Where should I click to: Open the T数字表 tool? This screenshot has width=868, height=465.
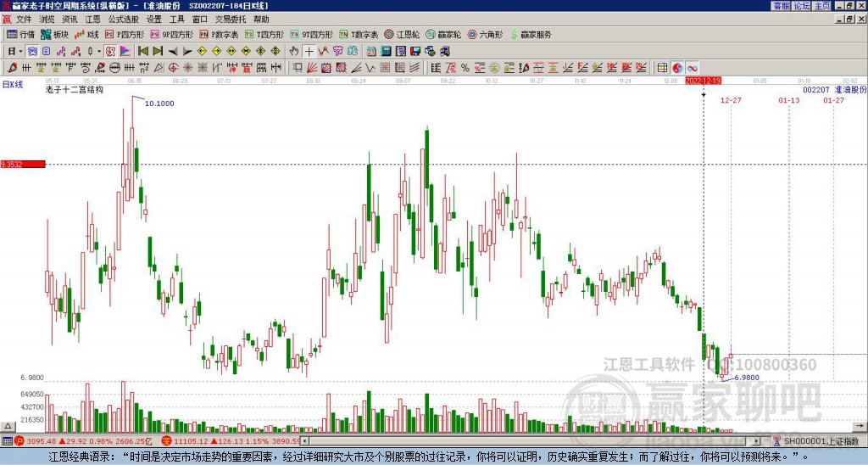[x=359, y=34]
